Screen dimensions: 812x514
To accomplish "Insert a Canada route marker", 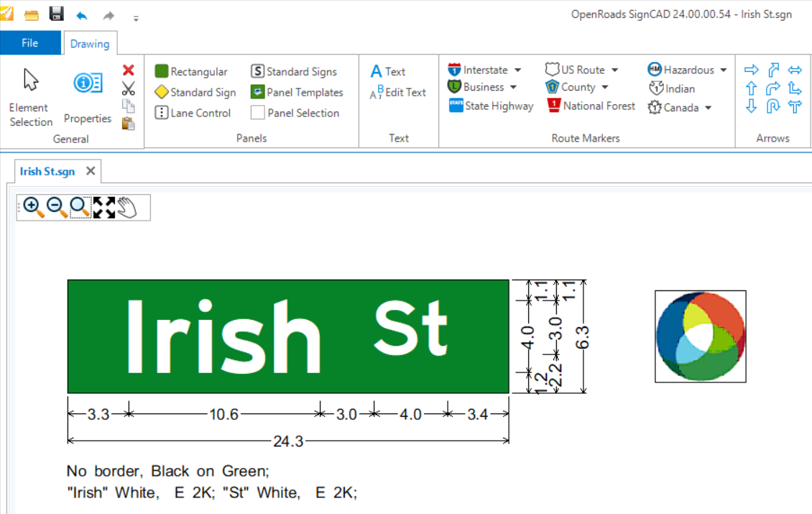I will point(673,107).
